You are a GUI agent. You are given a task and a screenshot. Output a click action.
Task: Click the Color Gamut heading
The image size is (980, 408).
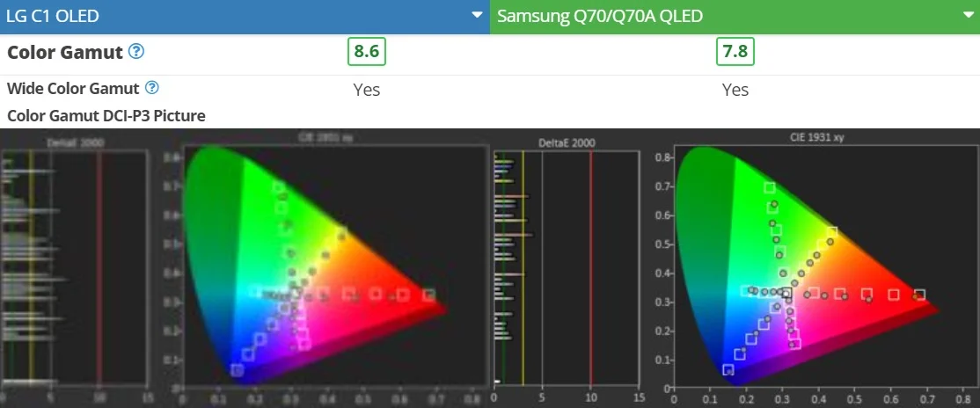65,53
